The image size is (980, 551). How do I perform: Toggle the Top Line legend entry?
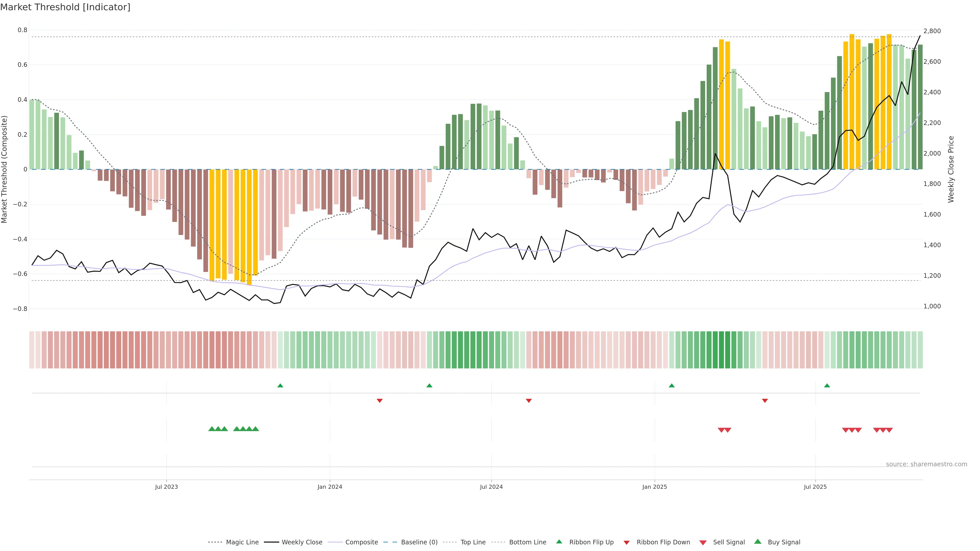click(x=473, y=542)
